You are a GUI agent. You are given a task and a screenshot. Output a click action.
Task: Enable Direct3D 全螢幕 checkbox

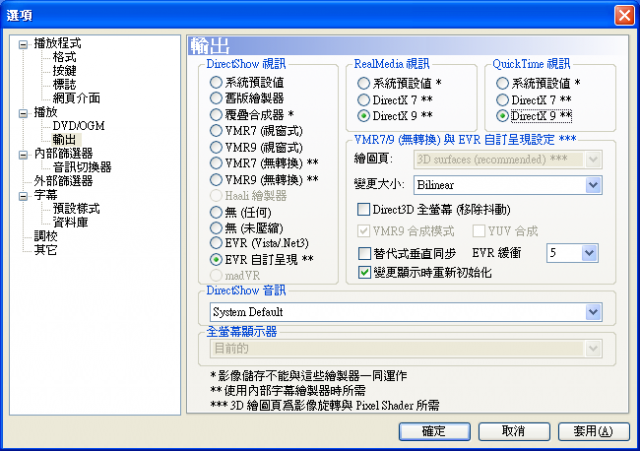point(363,210)
